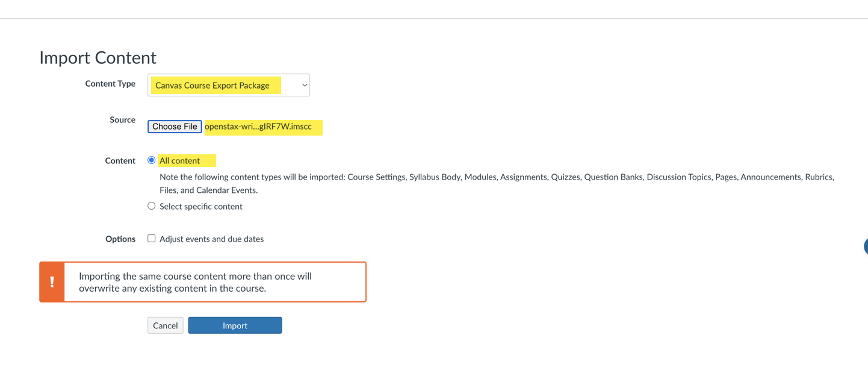868x370 pixels.
Task: Open the Content Type dropdown
Action: point(229,85)
